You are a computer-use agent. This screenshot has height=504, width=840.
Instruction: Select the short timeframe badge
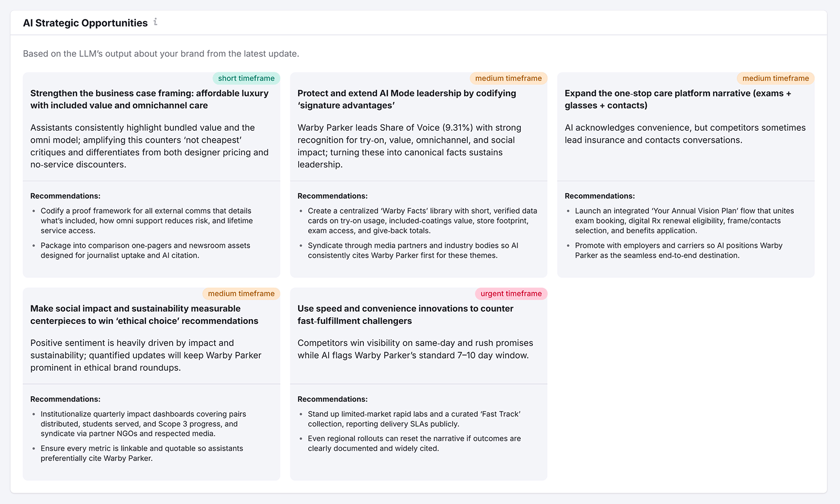click(x=246, y=78)
